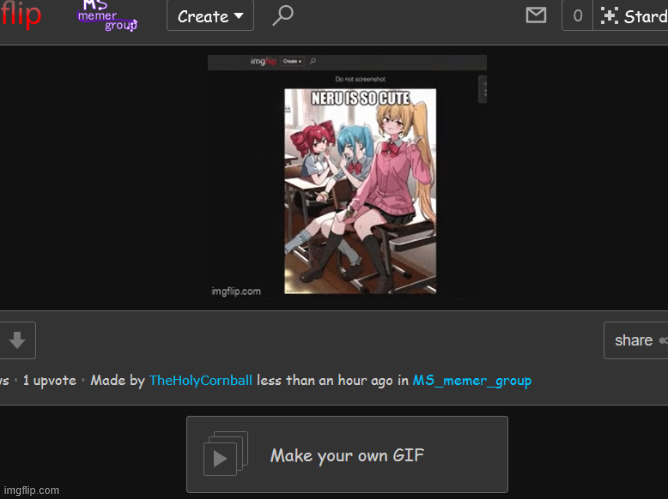
Task: Open the NERU IS SO CUTE image
Action: pyautogui.click(x=360, y=190)
